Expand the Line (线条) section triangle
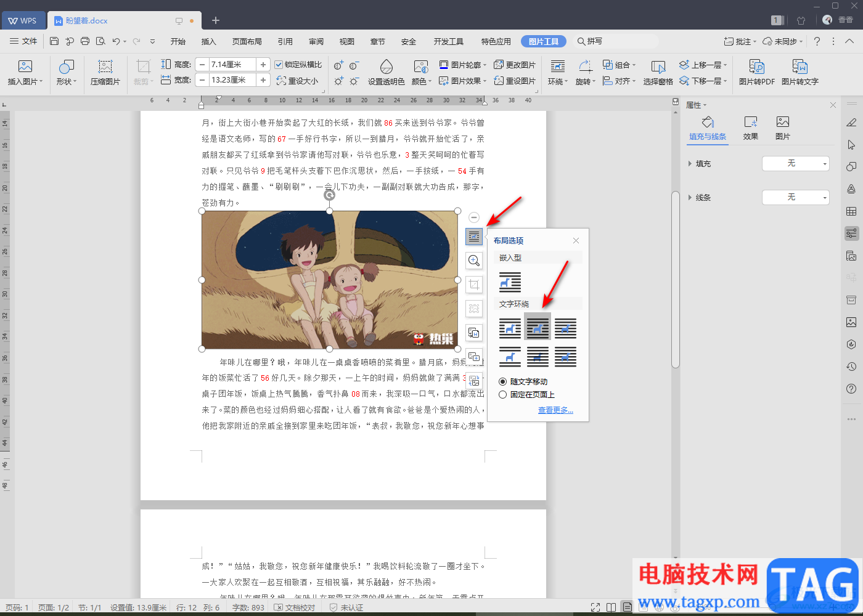 [690, 198]
